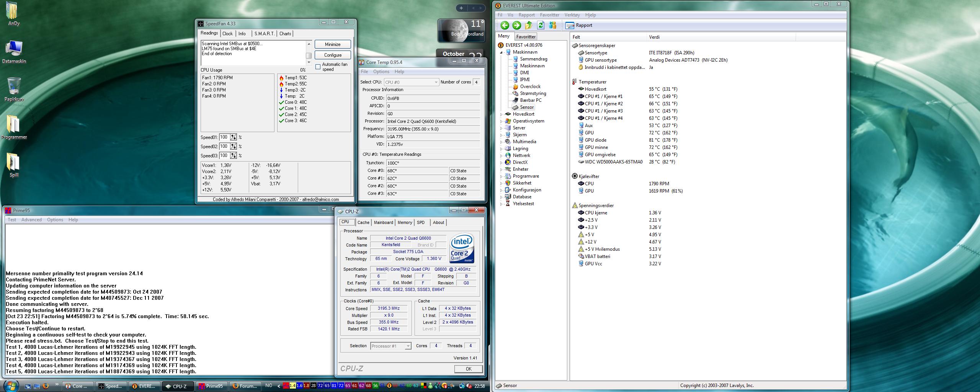980x392 pixels.
Task: Open CPU-Z processor Selection dropdown
Action: pos(391,346)
